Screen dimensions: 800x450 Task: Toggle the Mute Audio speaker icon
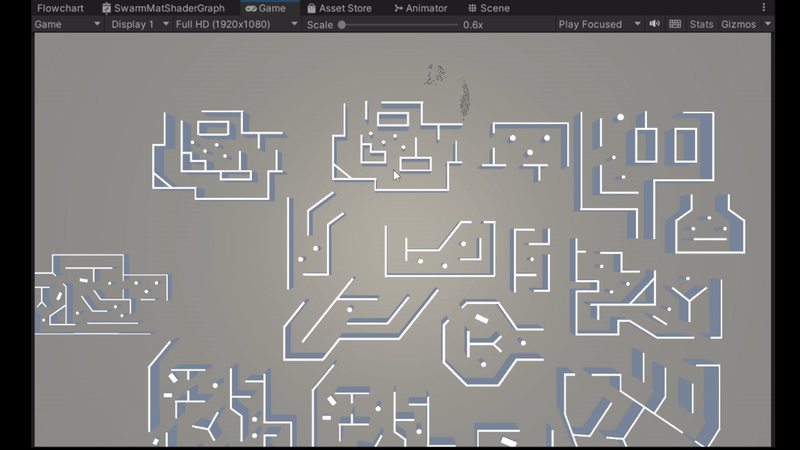tap(655, 24)
